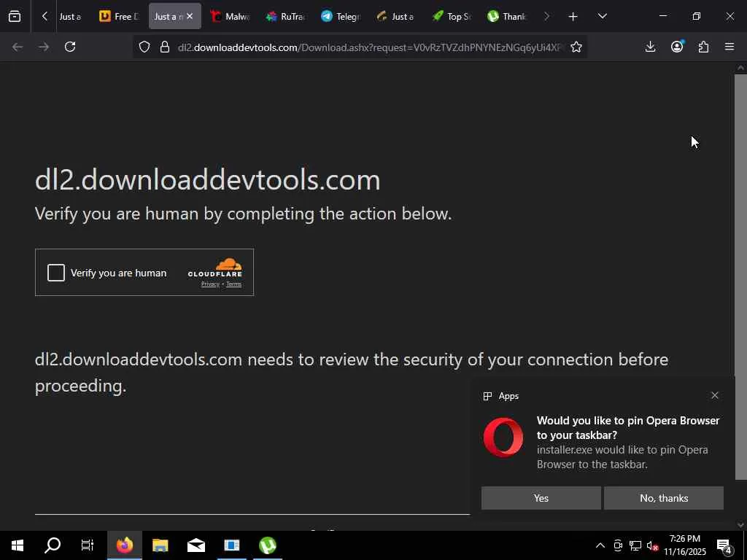
Task: Go back one page
Action: 18,47
